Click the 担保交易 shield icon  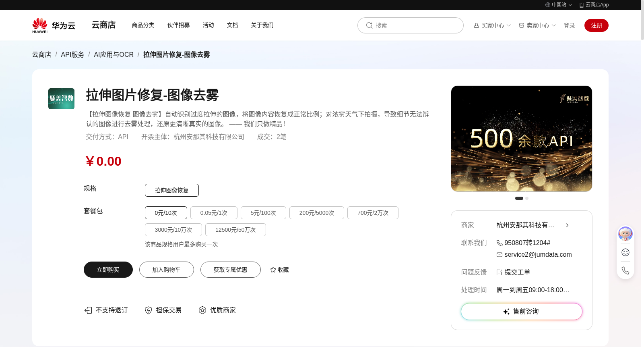(x=149, y=310)
